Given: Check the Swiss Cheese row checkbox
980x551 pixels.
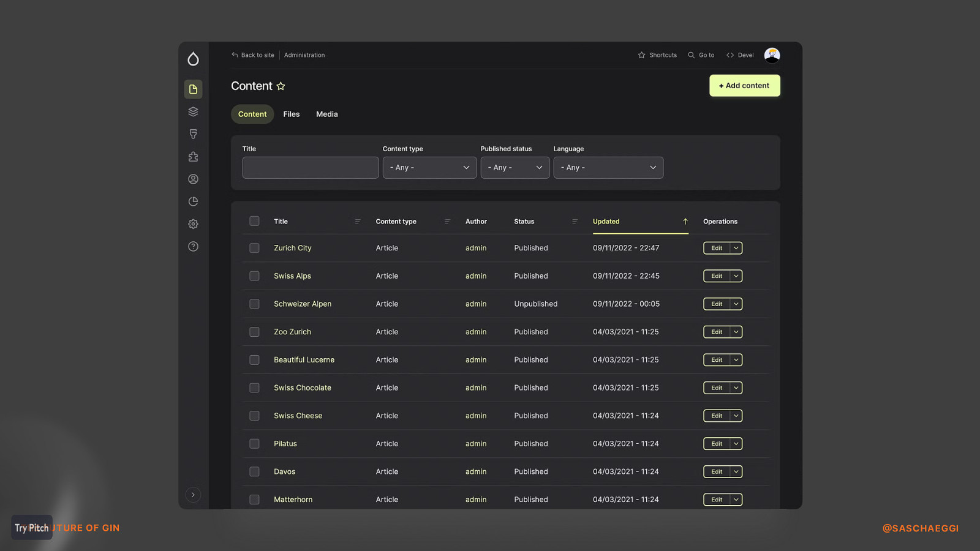Looking at the screenshot, I should (x=254, y=416).
